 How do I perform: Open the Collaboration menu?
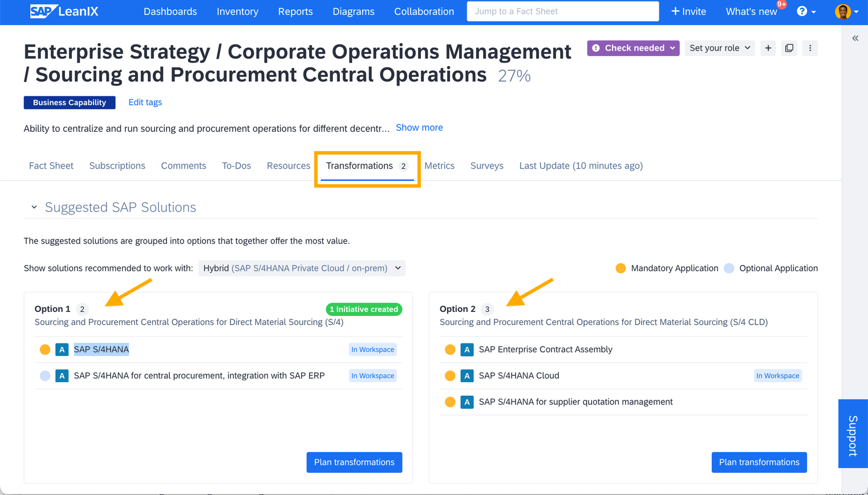(424, 11)
